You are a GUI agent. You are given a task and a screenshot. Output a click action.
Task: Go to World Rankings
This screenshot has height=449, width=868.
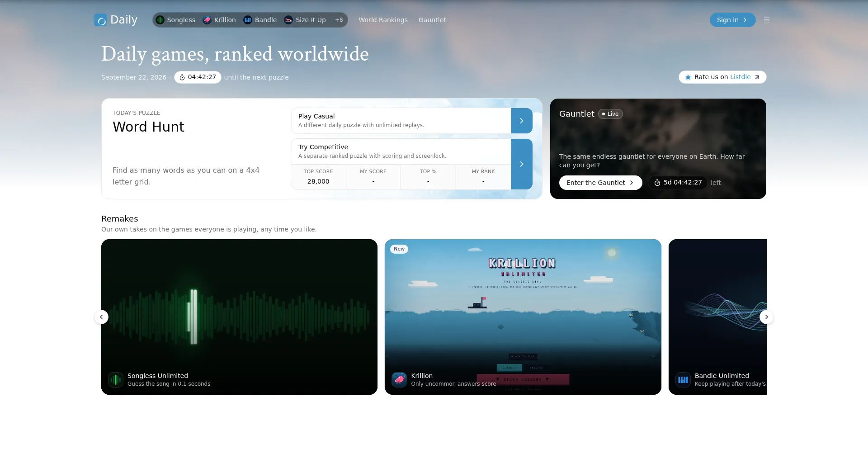[383, 20]
